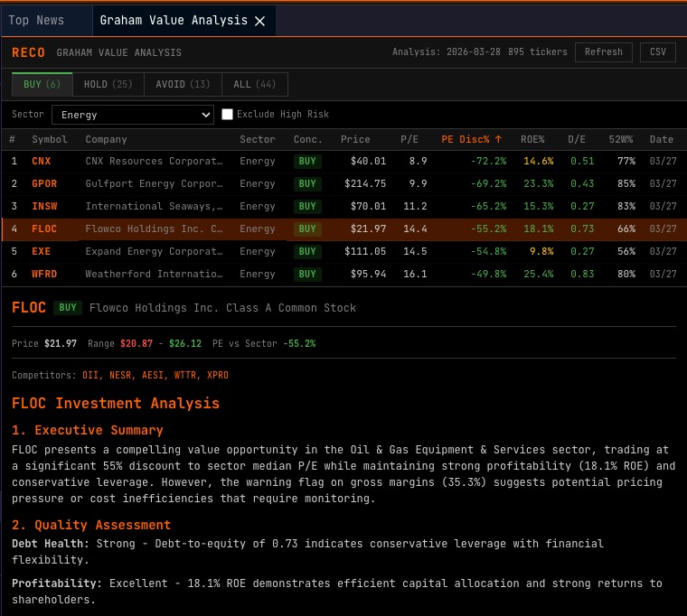The height and width of the screenshot is (616, 687).
Task: Open the ALL (44) filter tab
Action: (255, 84)
